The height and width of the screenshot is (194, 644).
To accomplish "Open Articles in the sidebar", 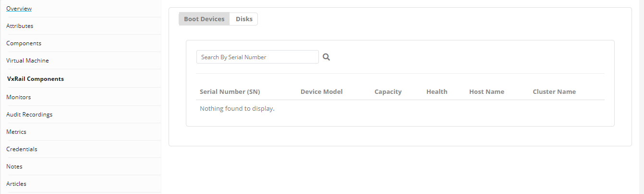I will click(16, 184).
